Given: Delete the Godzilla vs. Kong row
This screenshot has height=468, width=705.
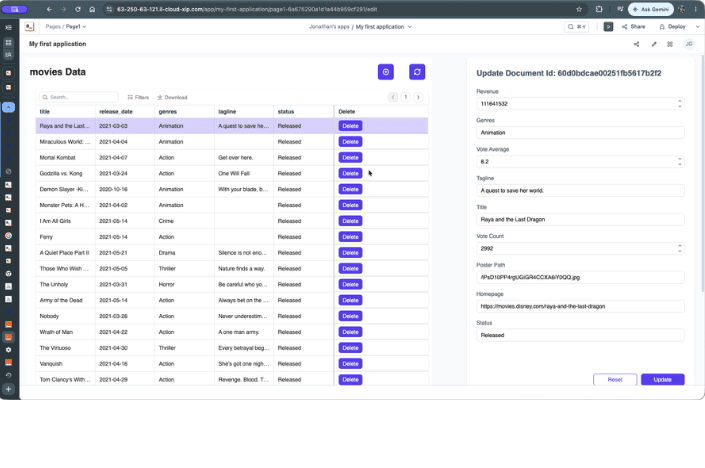Looking at the screenshot, I should (350, 174).
